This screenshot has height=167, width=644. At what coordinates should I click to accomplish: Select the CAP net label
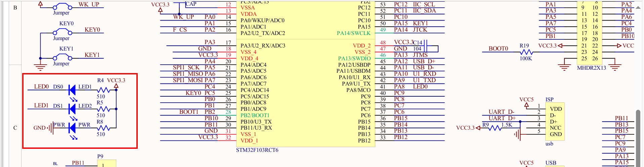coord(191,4)
